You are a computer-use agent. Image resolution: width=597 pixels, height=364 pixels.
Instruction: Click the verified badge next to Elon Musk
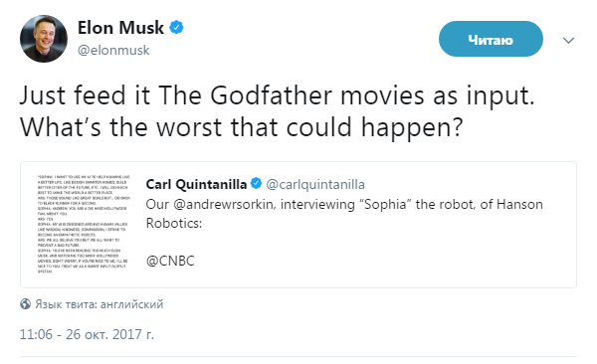pyautogui.click(x=176, y=28)
